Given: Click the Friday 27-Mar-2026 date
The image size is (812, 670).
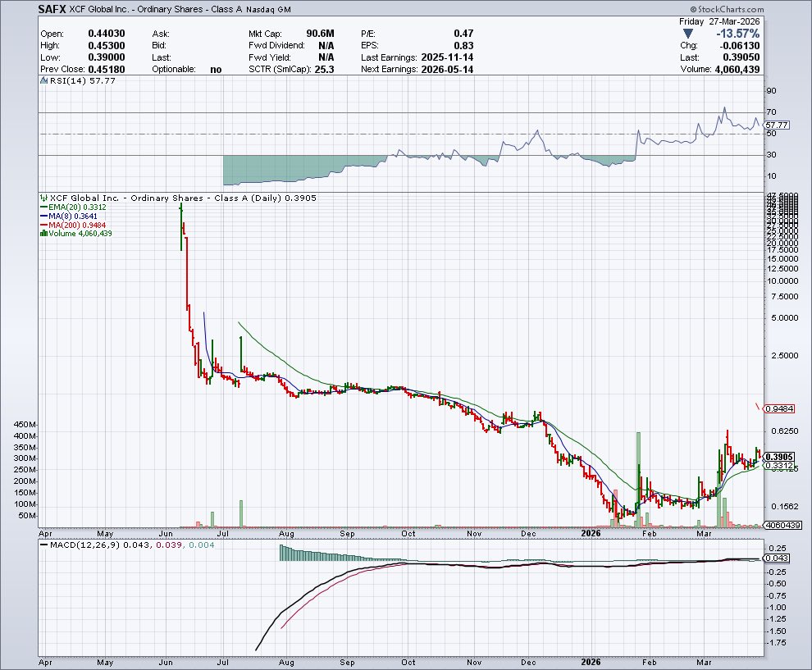Looking at the screenshot, I should click(719, 21).
